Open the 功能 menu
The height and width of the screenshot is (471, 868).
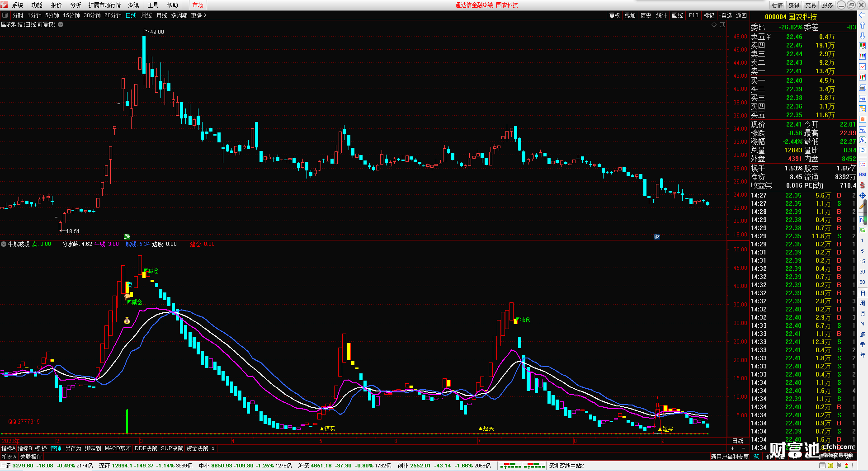[x=37, y=5]
